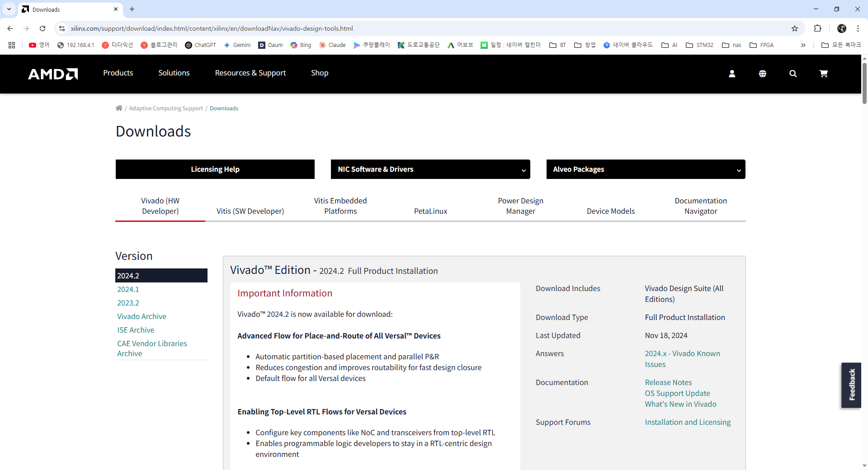868x470 pixels.
Task: Switch to the Power Design Manager tab
Action: (521, 206)
